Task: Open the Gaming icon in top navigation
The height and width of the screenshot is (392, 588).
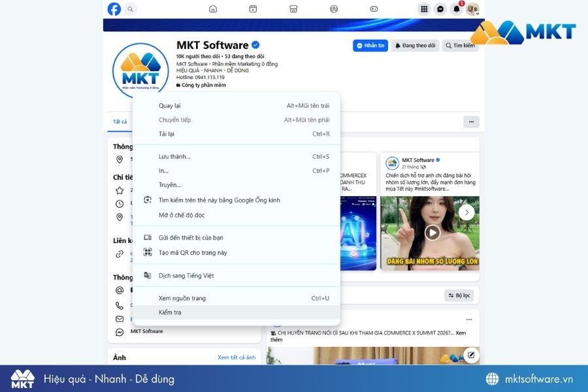Action: click(x=374, y=9)
